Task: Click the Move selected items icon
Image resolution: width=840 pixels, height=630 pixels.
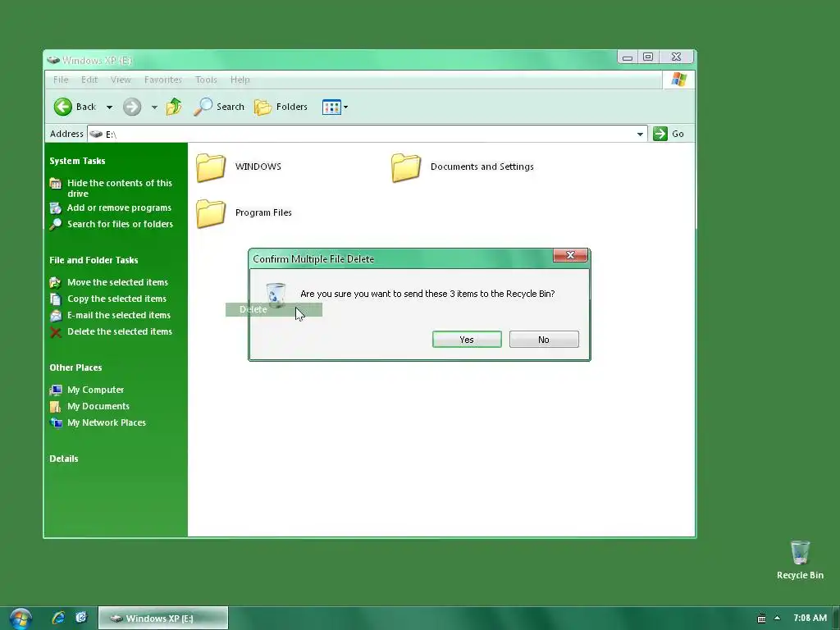Action: [x=56, y=282]
